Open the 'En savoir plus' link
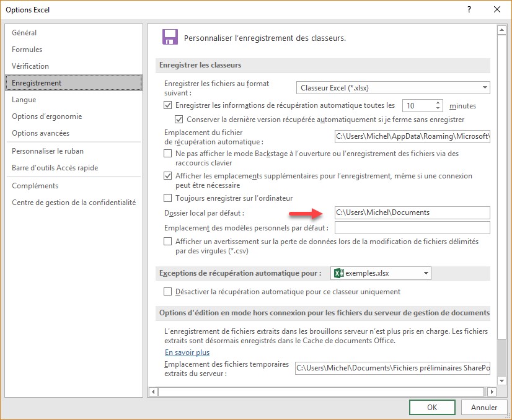The height and width of the screenshot is (420, 512). pos(187,352)
